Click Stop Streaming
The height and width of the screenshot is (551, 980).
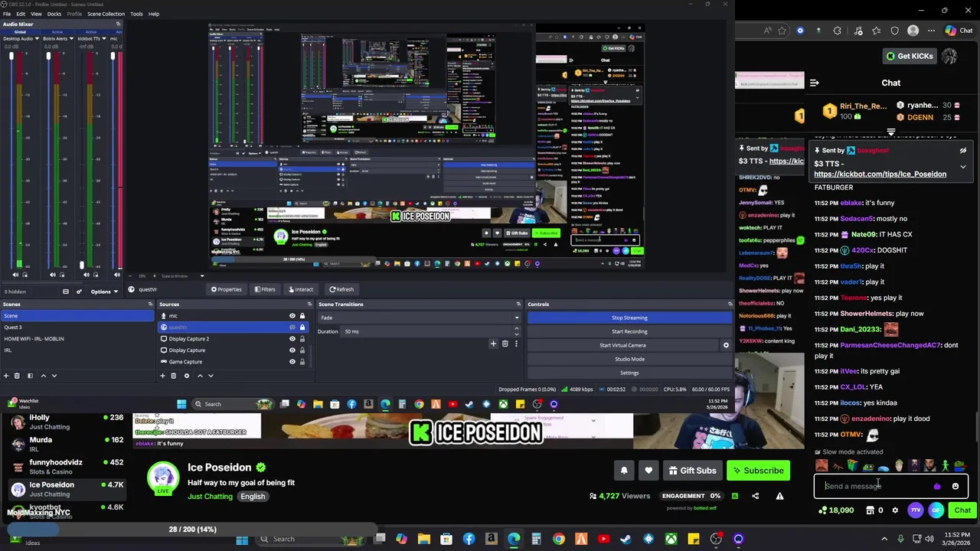[x=629, y=318]
